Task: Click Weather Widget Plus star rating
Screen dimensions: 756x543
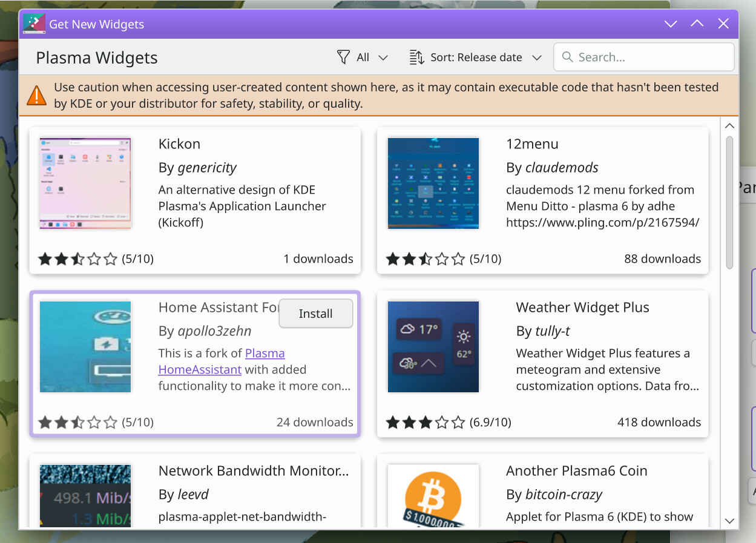Action: tap(426, 423)
